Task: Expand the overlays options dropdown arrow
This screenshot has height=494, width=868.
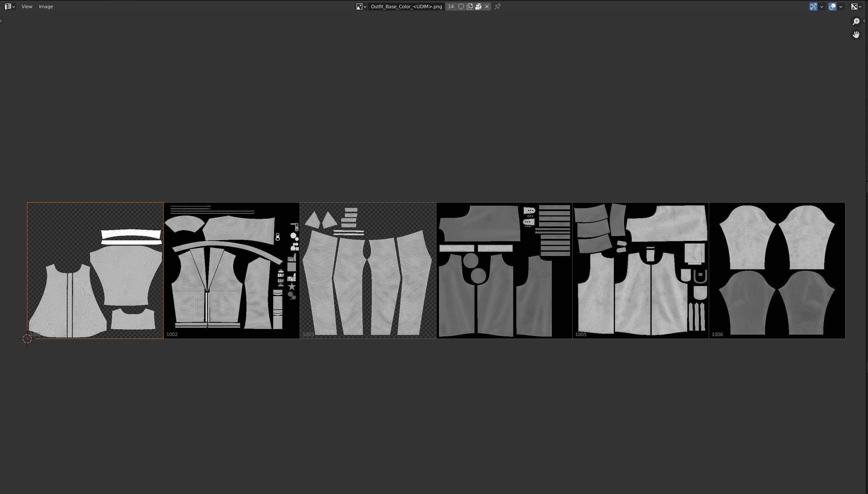Action: pyautogui.click(x=840, y=7)
